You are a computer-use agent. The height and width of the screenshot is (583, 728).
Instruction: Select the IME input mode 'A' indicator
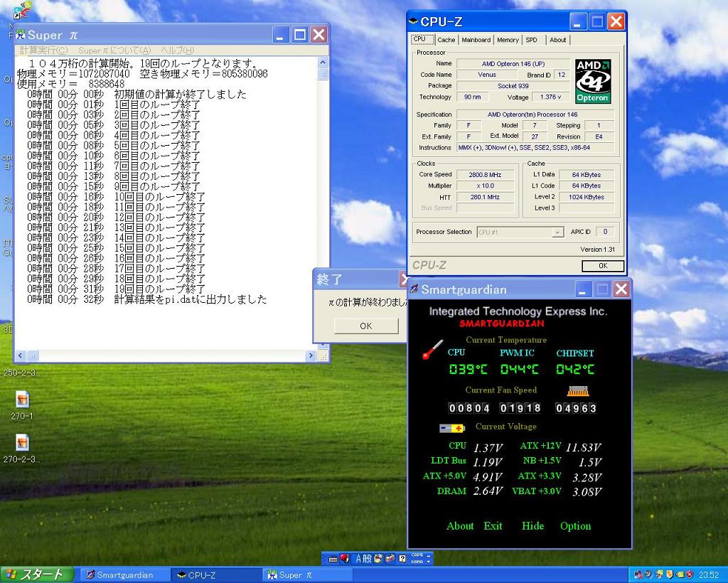coord(358,559)
